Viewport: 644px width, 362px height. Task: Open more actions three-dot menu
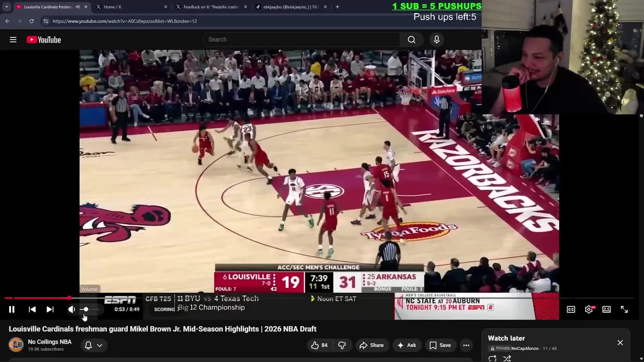pos(466,345)
